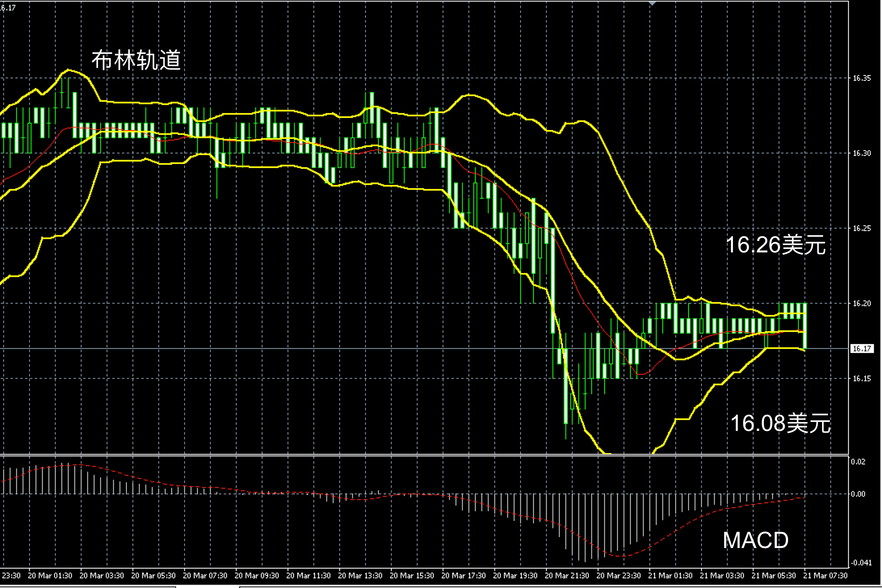Viewport: 882px width, 588px height.
Task: Click the 16.30 price axis label
Action: point(862,153)
